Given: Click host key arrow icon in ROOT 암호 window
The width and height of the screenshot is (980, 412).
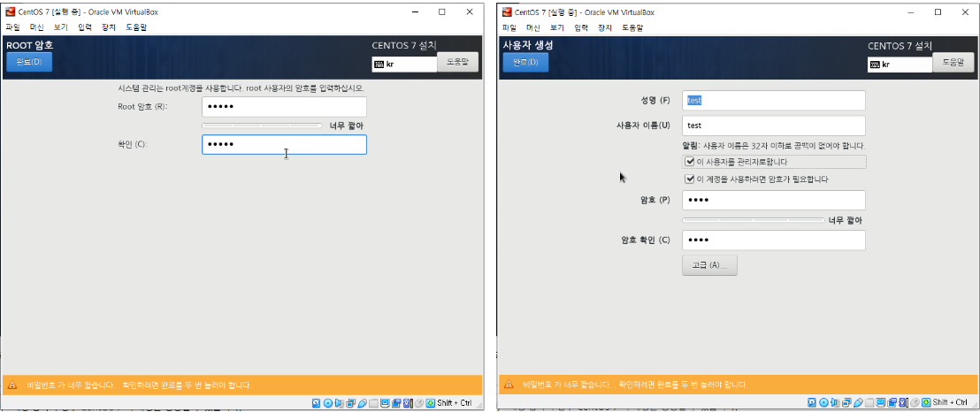Looking at the screenshot, I should click(431, 403).
